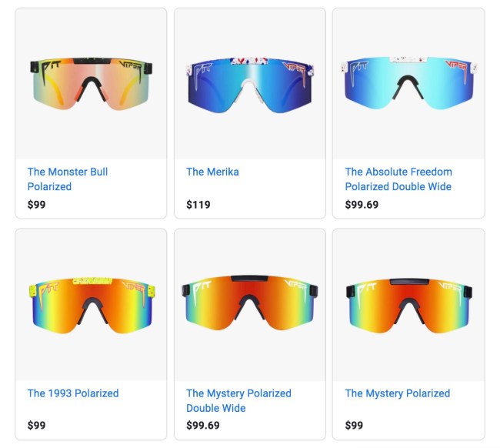Image resolution: width=500 pixels, height=448 pixels.
Task: Open The Absolute Freedom Polarized Double Wide link
Action: [398, 179]
